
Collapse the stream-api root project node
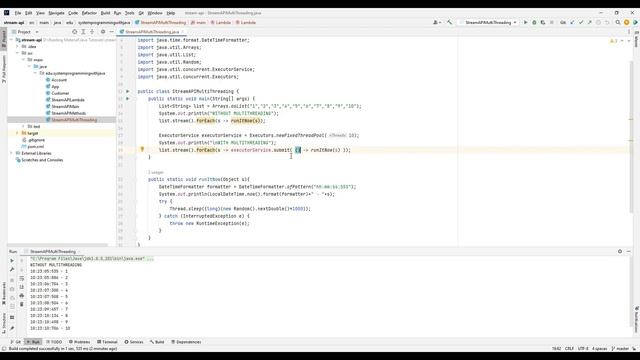click(11, 40)
